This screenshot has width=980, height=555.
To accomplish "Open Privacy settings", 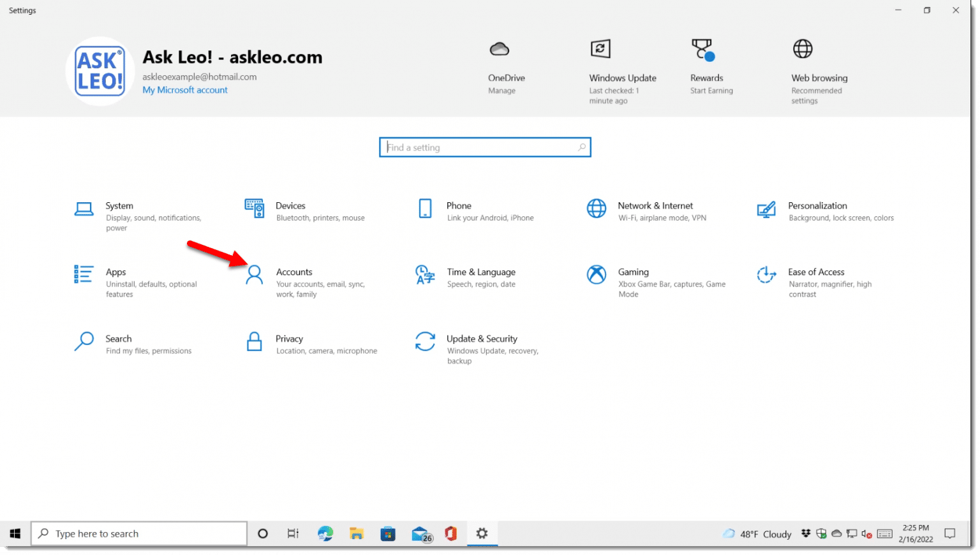I will coord(290,343).
